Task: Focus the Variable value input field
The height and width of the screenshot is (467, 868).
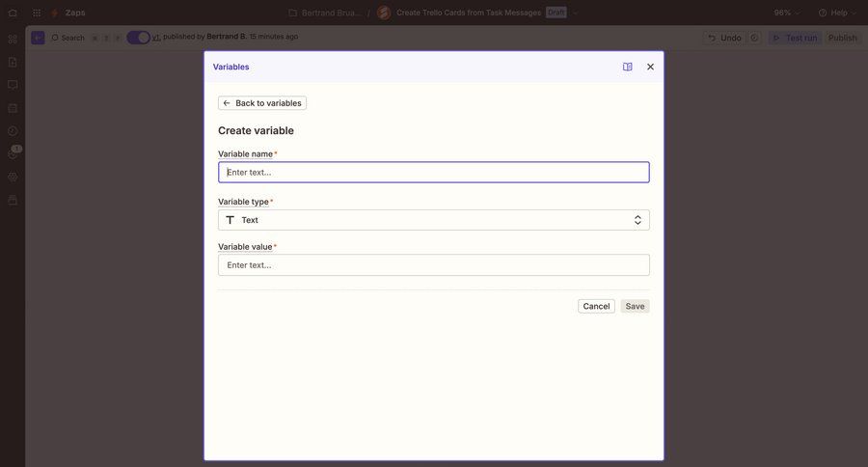Action: pyautogui.click(x=433, y=264)
